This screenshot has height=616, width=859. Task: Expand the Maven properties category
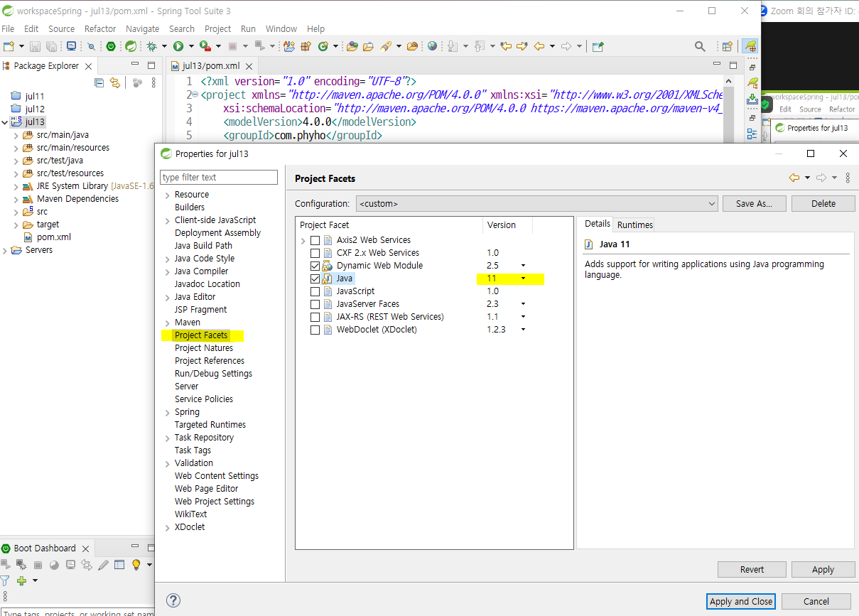tap(167, 323)
